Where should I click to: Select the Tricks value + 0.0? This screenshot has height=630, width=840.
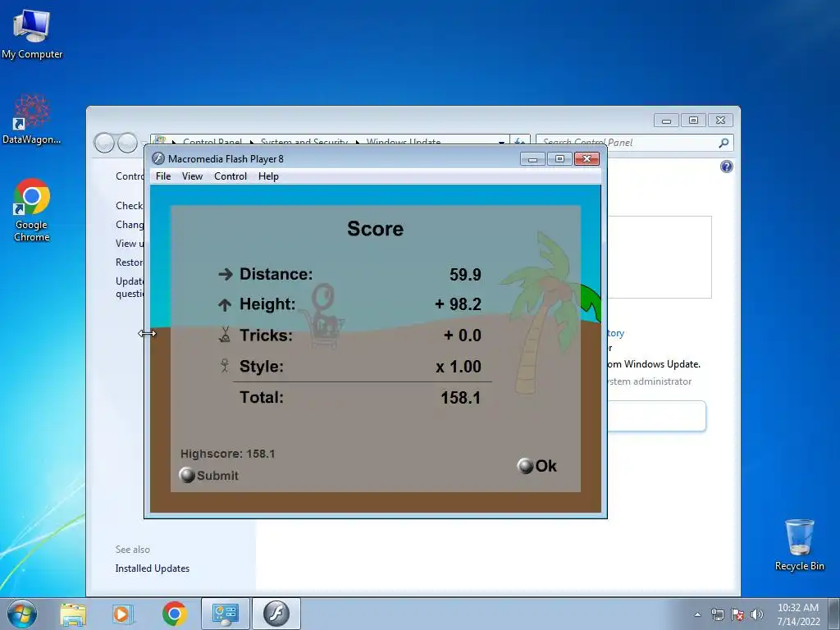(x=463, y=336)
